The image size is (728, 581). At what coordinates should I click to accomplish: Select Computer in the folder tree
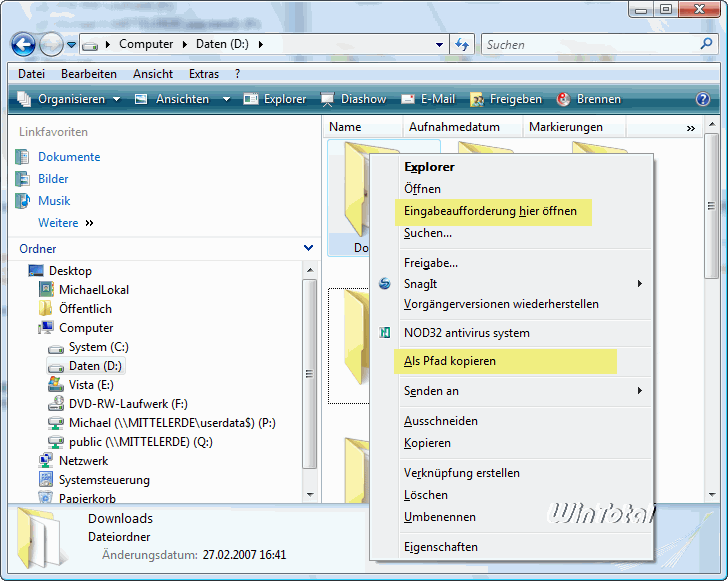[86, 328]
